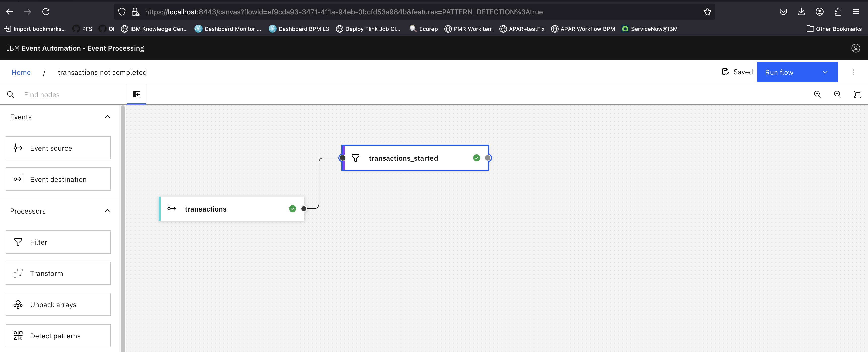Click the browser back arrow
868x352 pixels.
pyautogui.click(x=10, y=12)
